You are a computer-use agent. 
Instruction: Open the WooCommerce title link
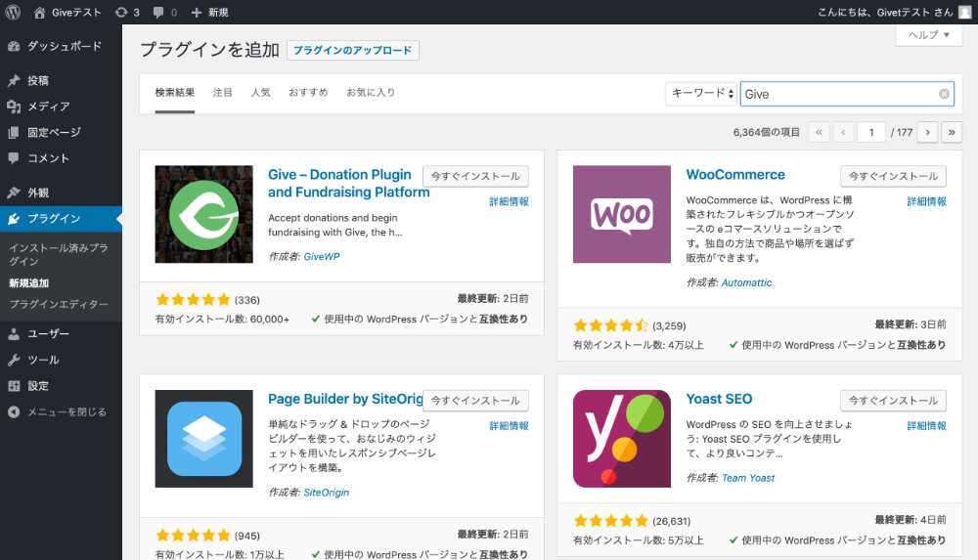pos(735,175)
